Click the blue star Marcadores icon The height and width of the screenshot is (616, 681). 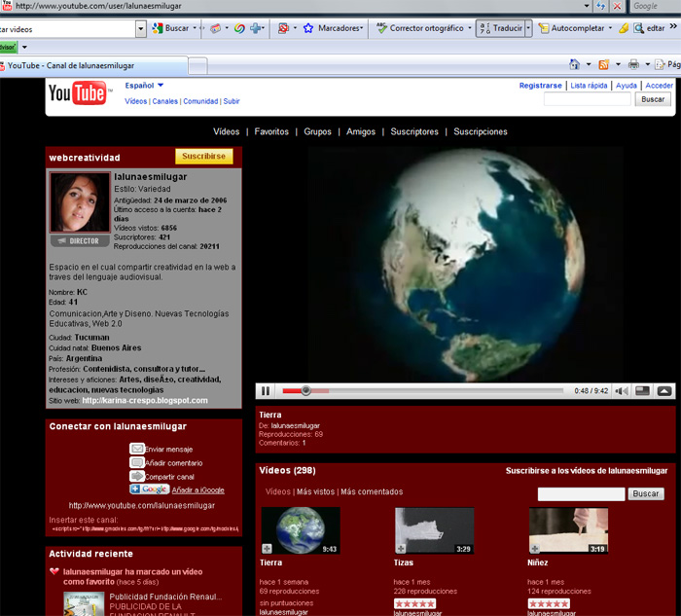point(308,28)
